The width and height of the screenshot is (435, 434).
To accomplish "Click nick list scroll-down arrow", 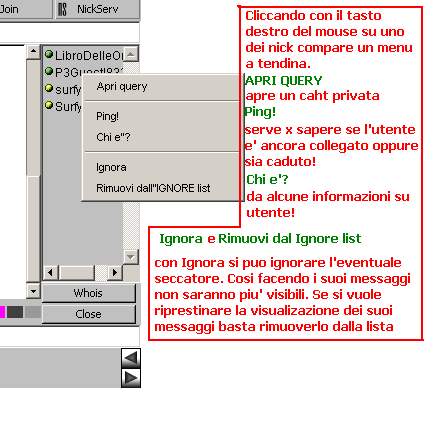I will [131, 257].
